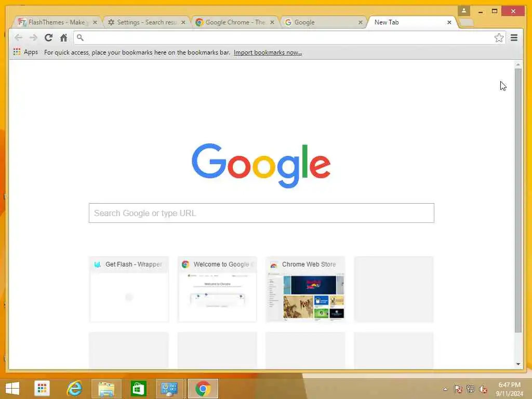Reload the current page

point(48,37)
